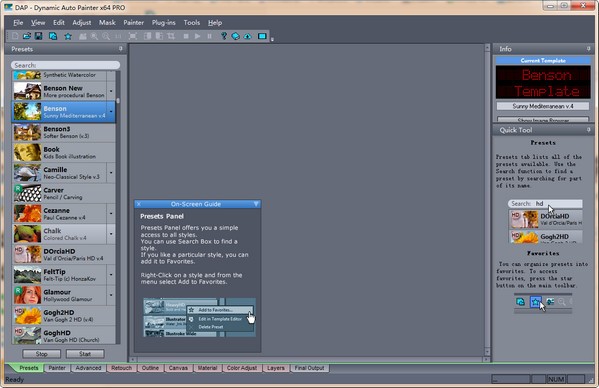Image resolution: width=599 pixels, height=388 pixels.
Task: Click the crop tool toolbar icon
Action: click(171, 36)
